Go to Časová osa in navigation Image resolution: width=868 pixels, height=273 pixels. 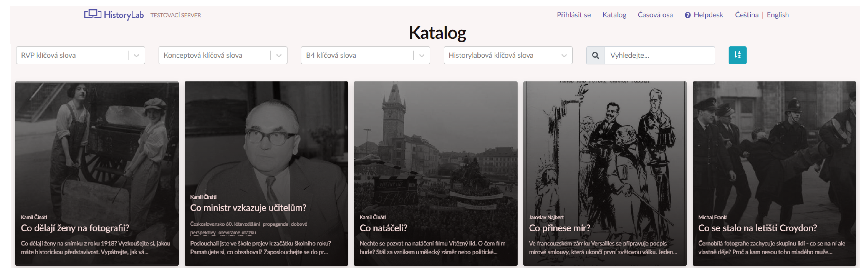[x=655, y=15]
